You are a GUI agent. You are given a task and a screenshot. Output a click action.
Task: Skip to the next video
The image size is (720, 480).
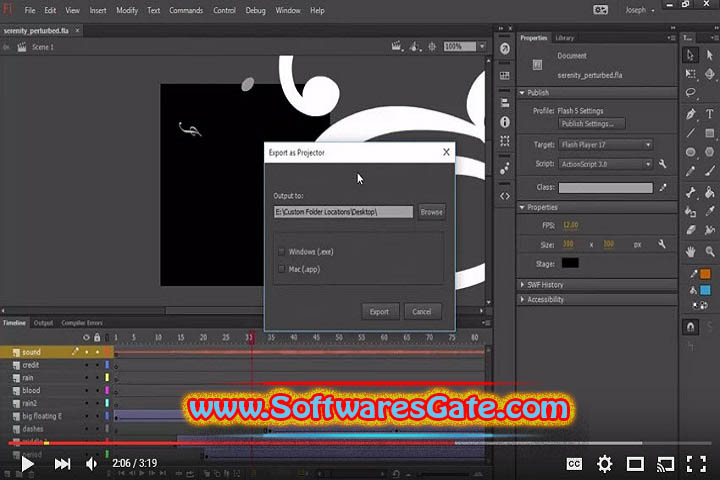(x=62, y=464)
